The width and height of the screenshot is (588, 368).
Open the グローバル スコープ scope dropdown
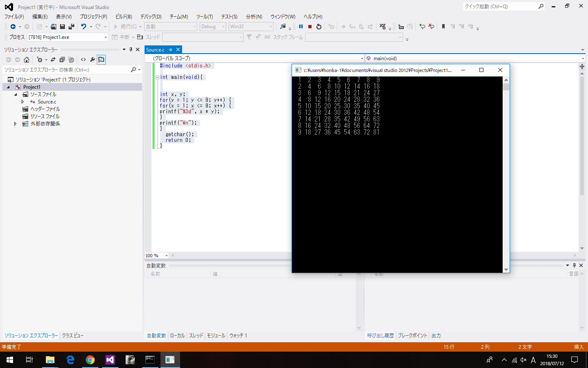(362, 58)
